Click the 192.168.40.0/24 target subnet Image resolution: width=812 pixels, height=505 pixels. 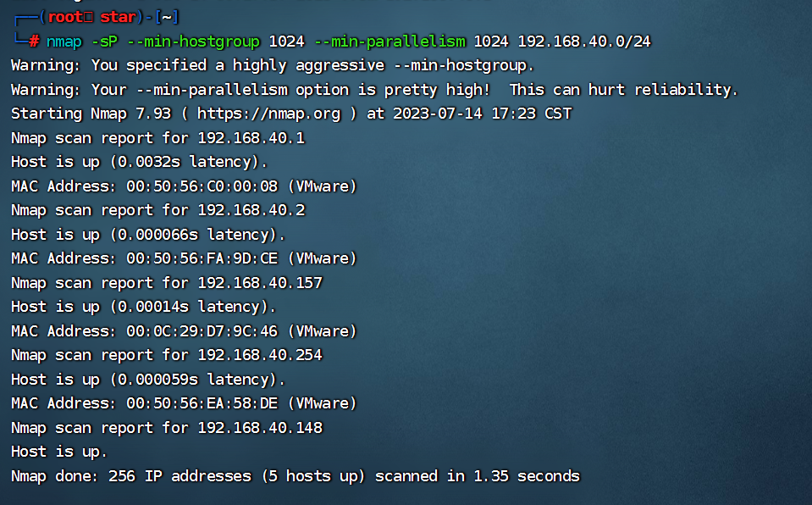point(584,41)
